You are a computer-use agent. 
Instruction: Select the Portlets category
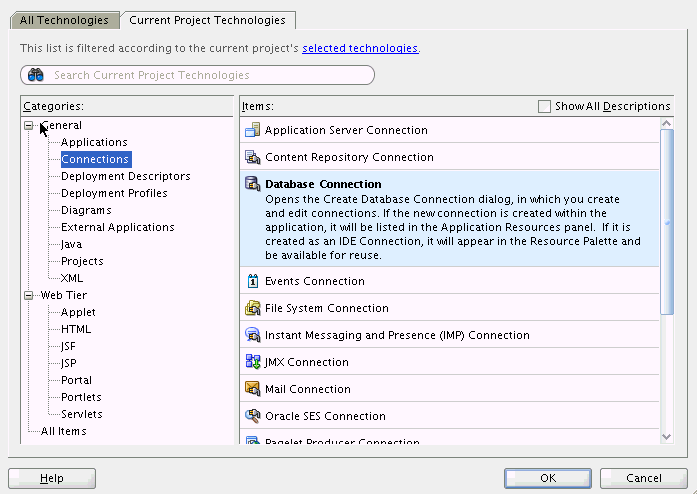[81, 397]
